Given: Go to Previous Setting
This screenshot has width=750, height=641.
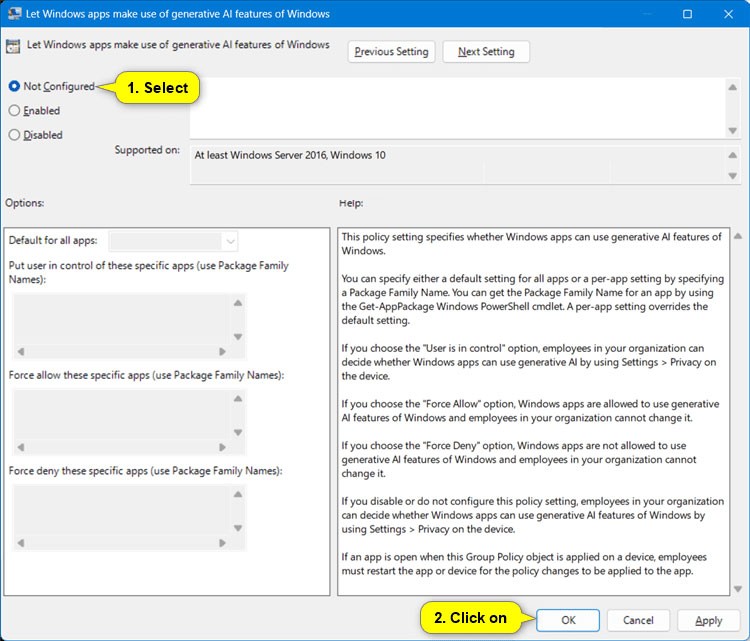Looking at the screenshot, I should coord(391,52).
